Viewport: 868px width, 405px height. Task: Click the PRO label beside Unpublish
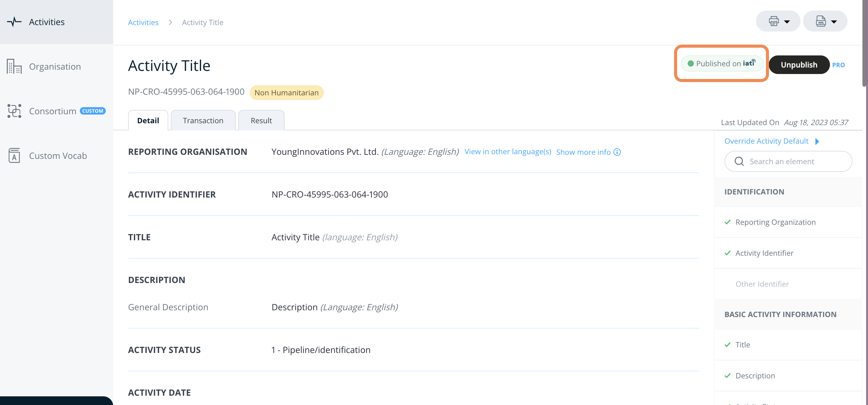(838, 65)
